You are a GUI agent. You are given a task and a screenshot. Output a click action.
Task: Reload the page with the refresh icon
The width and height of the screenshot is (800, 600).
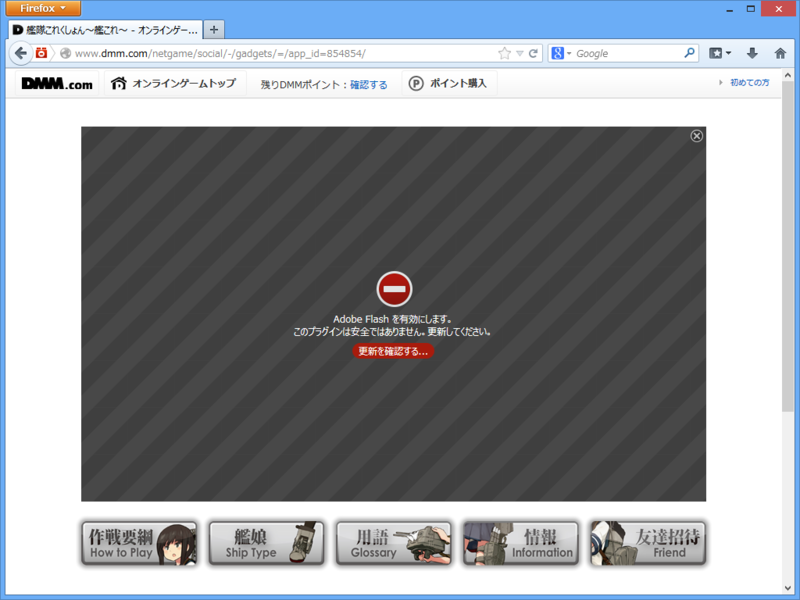point(533,54)
